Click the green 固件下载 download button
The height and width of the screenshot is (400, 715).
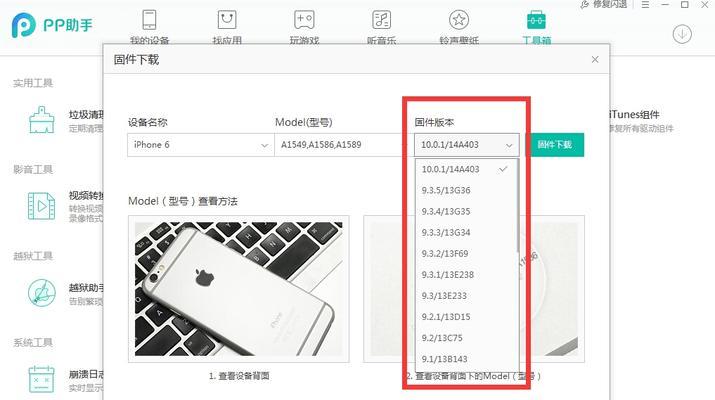[x=554, y=145]
